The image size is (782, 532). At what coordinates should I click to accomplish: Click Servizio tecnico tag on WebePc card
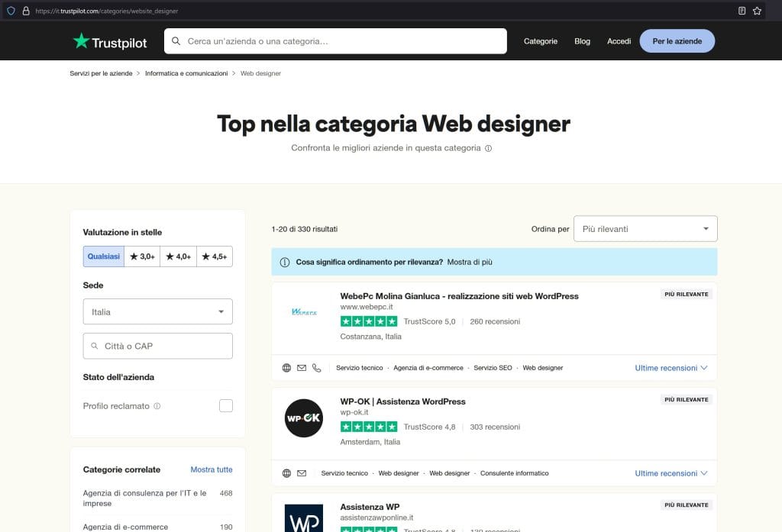tap(360, 368)
